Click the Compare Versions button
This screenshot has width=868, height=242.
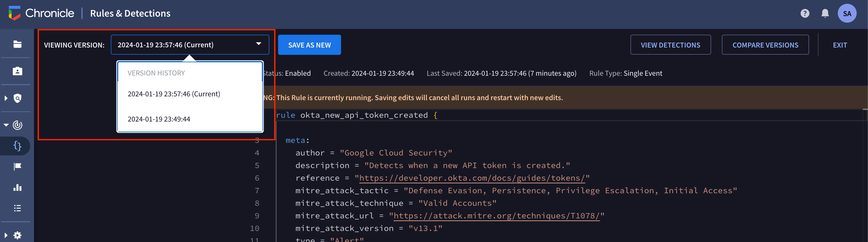point(765,45)
